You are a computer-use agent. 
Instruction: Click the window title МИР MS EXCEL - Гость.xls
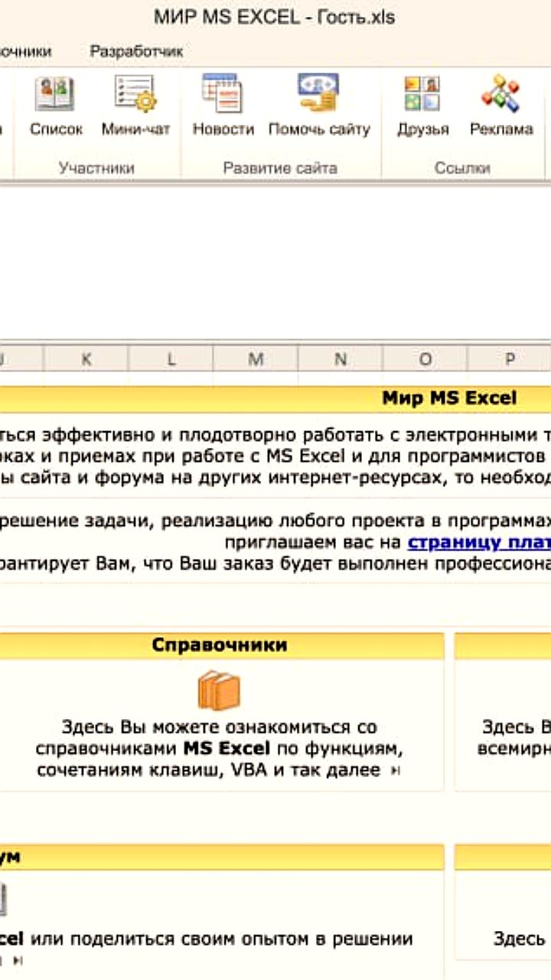[274, 17]
